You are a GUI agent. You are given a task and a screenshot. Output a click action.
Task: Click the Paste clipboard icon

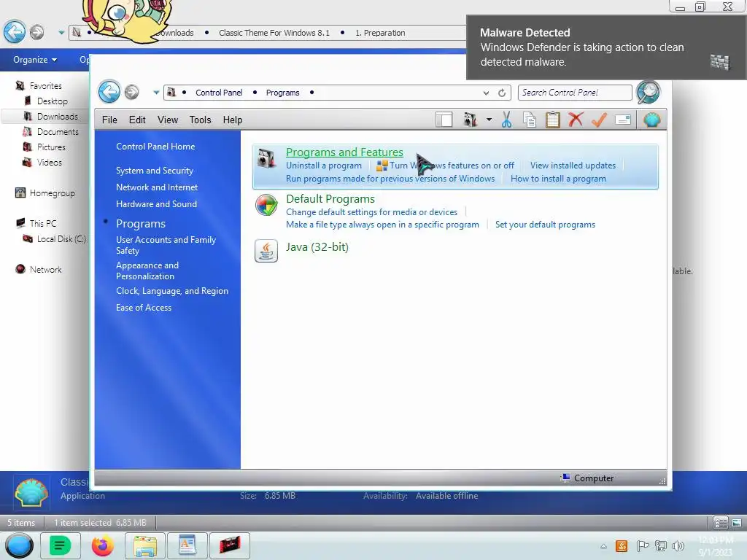coord(553,120)
